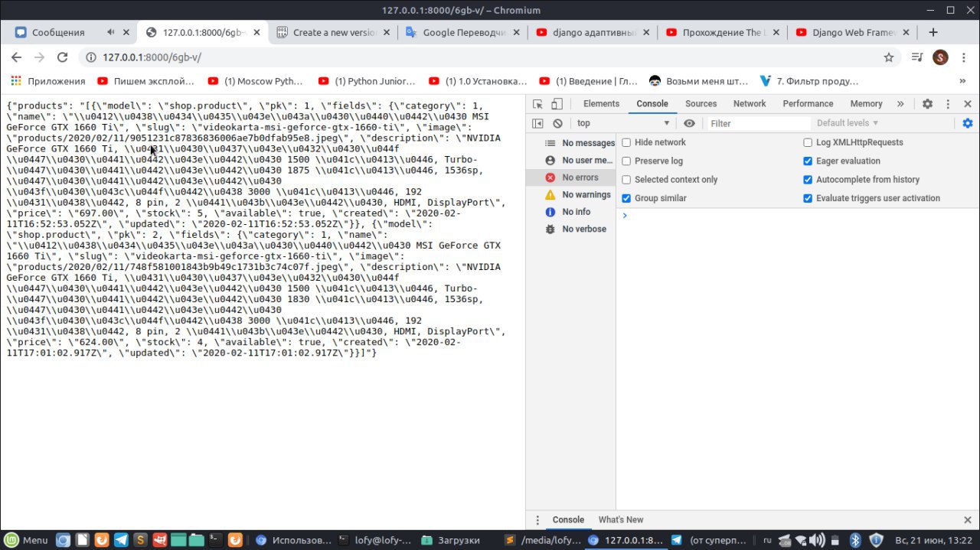Viewport: 980px width, 550px height.
Task: View site information for 127.0.0.1
Action: click(x=90, y=57)
